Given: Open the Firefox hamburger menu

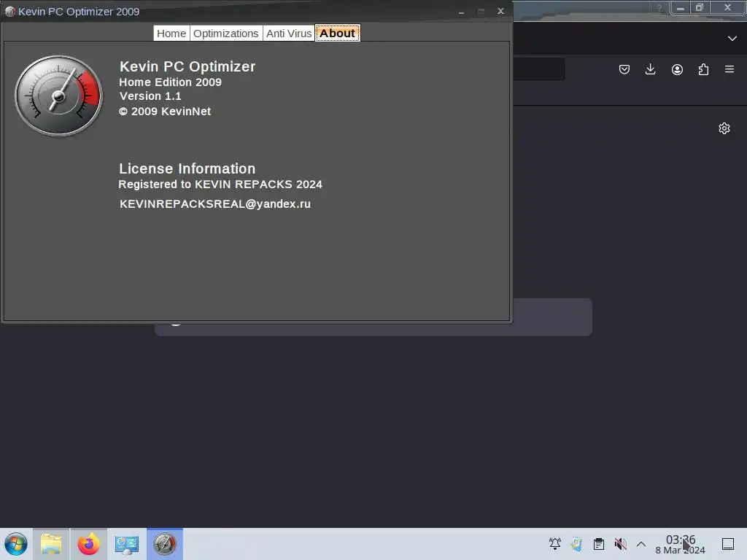Looking at the screenshot, I should pos(729,69).
